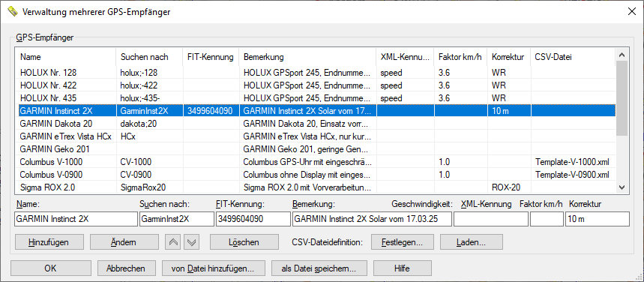Click Bemerkung cell of Columbus V-1000
Viewport: 644px width, 282px height.
pos(307,162)
